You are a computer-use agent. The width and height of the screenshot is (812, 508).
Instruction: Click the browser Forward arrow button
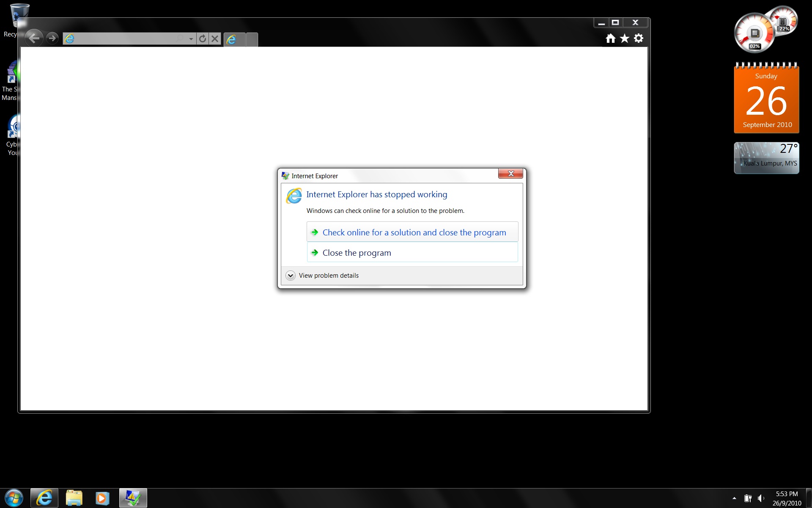[x=52, y=39]
